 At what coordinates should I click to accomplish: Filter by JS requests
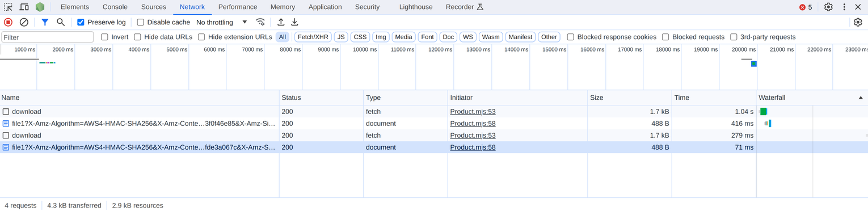click(x=341, y=37)
